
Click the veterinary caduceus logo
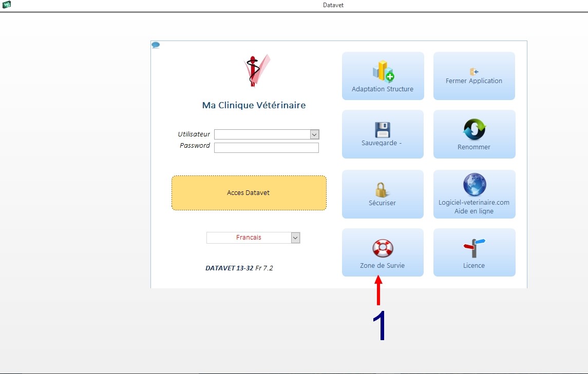pos(256,71)
